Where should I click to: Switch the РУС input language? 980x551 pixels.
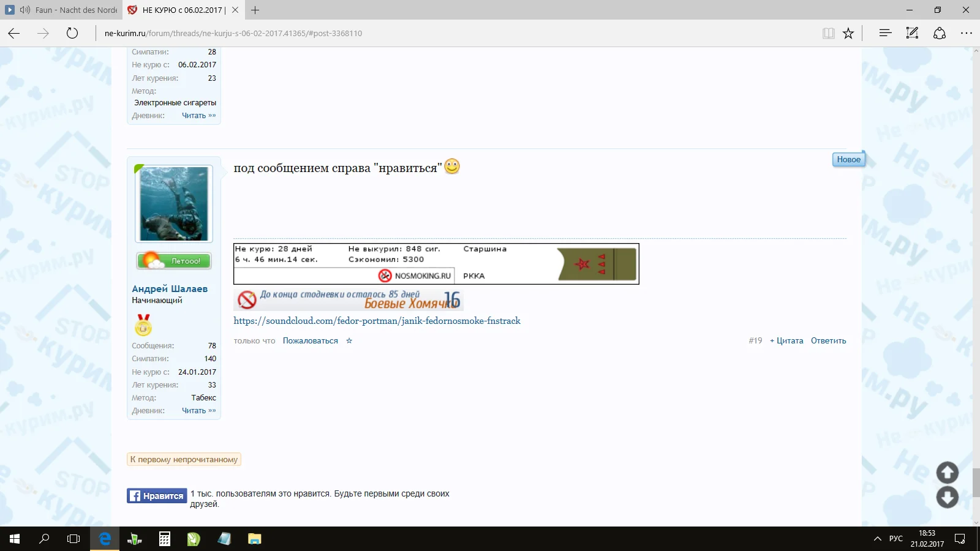point(896,539)
